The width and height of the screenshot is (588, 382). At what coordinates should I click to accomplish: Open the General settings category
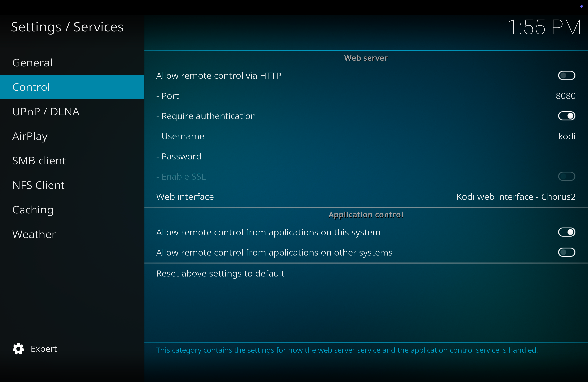[x=72, y=62]
